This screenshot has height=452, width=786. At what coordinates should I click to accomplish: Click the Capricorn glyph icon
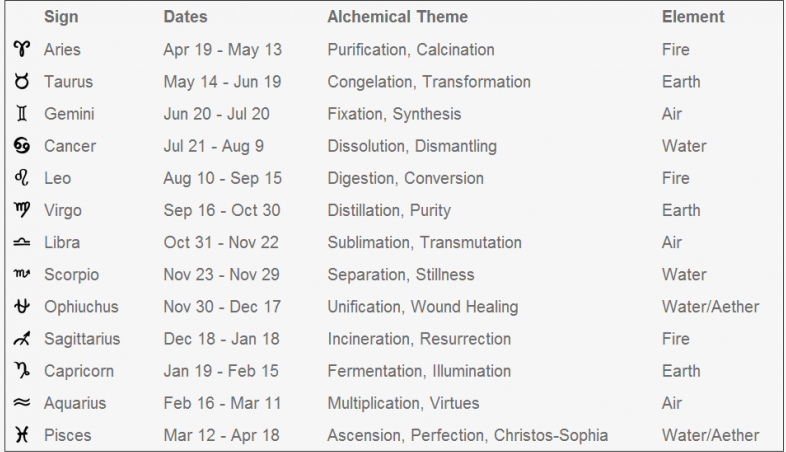tap(21, 371)
